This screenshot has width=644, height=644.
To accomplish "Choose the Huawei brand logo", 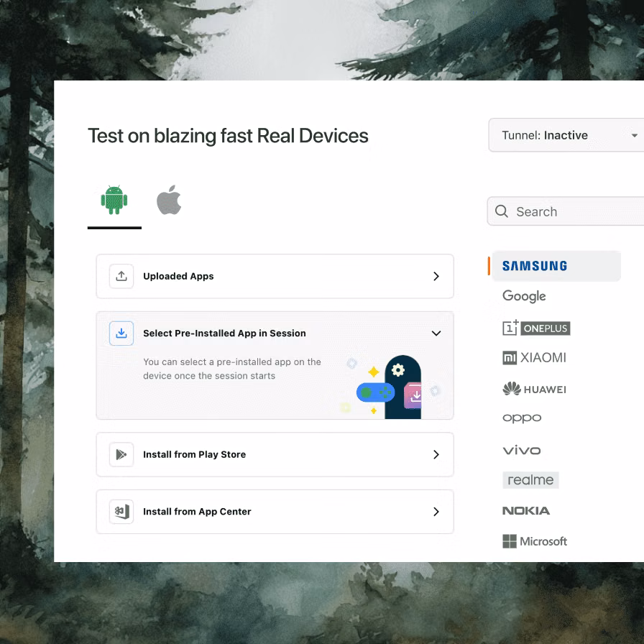I will click(534, 389).
